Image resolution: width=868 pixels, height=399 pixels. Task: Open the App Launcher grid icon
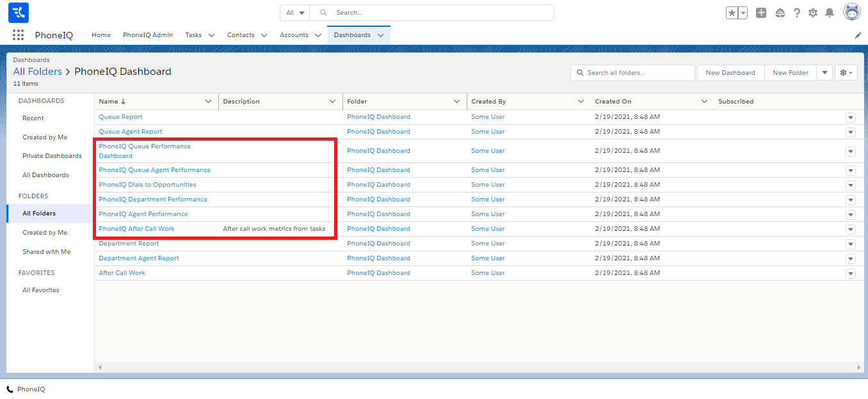[18, 35]
